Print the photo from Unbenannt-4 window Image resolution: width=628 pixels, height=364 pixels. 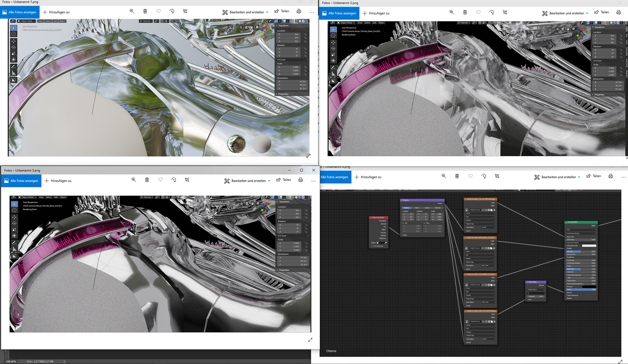[x=611, y=176]
